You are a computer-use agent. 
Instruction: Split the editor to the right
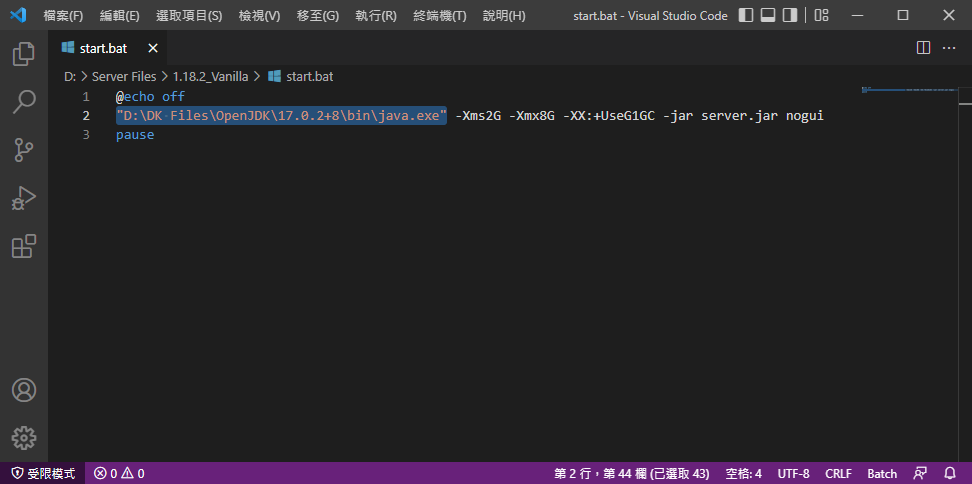(923, 48)
